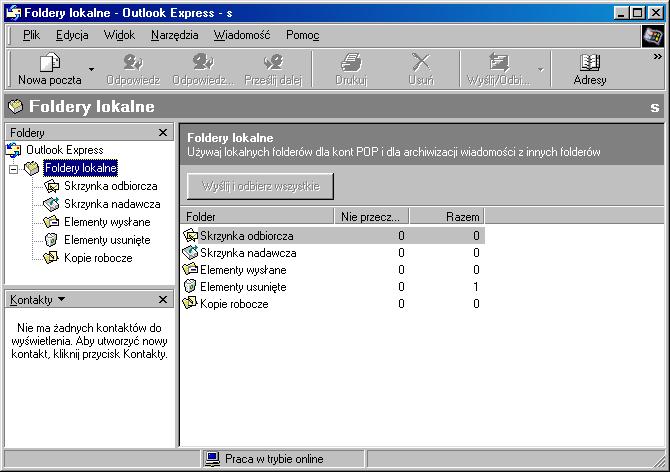Image resolution: width=670 pixels, height=472 pixels.
Task: Click Skrzynka odbiorcza icon in folder list
Action: [190, 235]
